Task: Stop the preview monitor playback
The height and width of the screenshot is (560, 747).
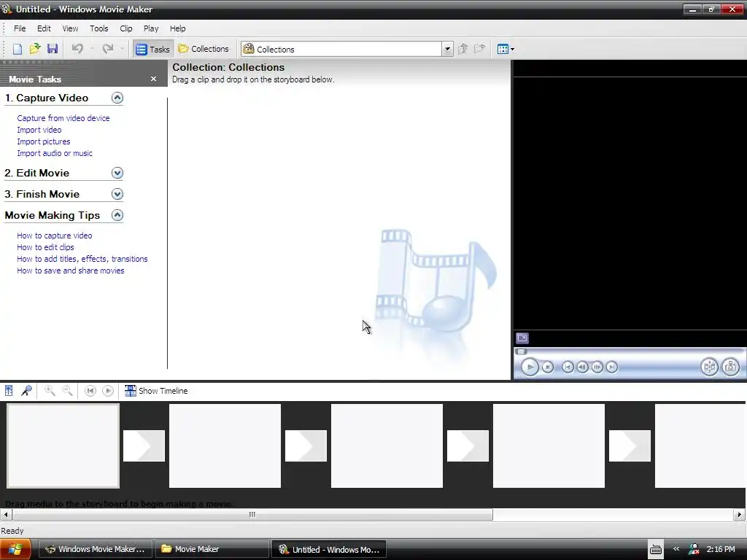Action: click(548, 367)
